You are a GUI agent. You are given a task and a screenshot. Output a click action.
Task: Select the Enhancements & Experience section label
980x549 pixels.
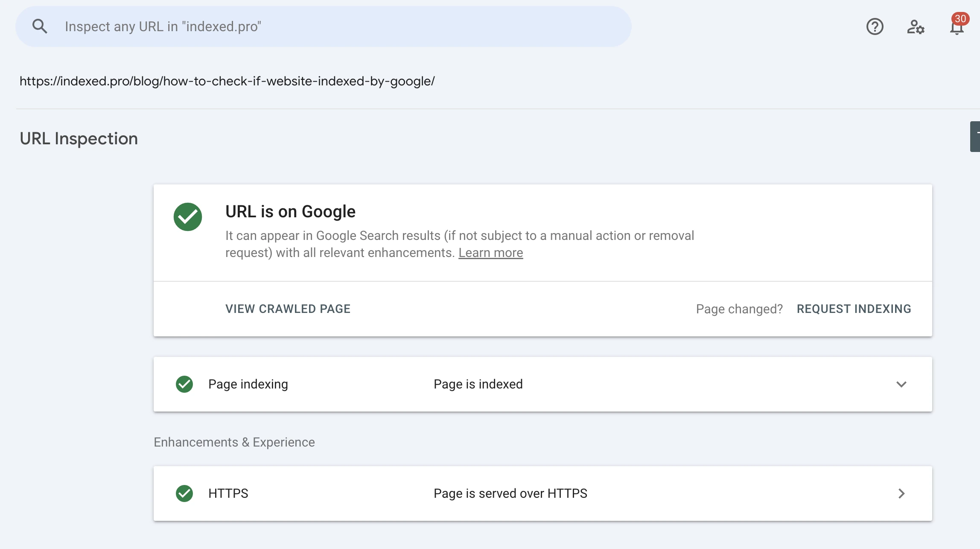(x=233, y=442)
